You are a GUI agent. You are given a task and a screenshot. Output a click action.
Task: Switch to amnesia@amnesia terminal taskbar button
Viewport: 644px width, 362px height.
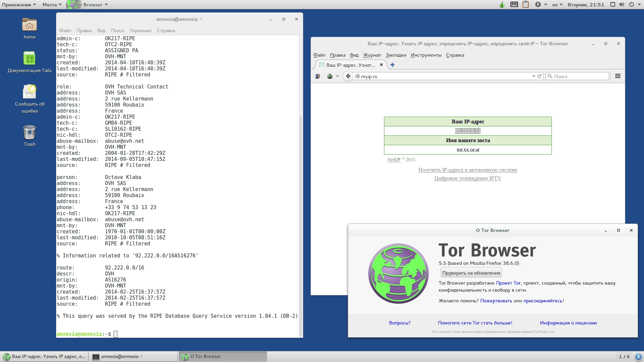(x=134, y=357)
